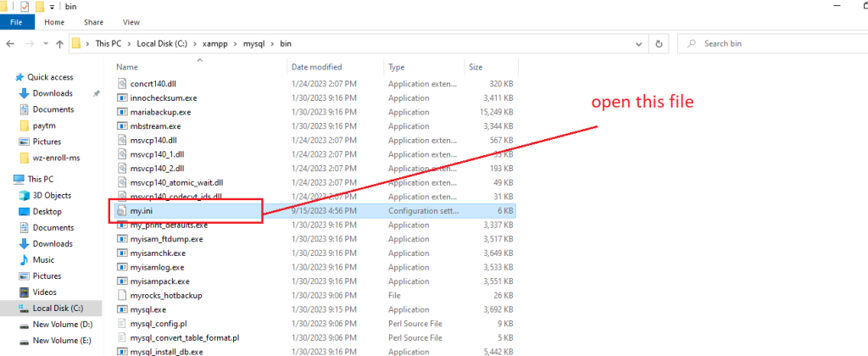Select Local Disk (C:) in navigation pane
The width and height of the screenshot is (868, 356).
tap(58, 309)
